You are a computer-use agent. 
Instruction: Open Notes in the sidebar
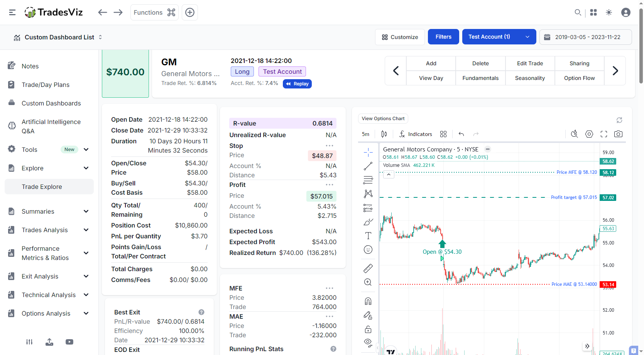click(x=30, y=66)
